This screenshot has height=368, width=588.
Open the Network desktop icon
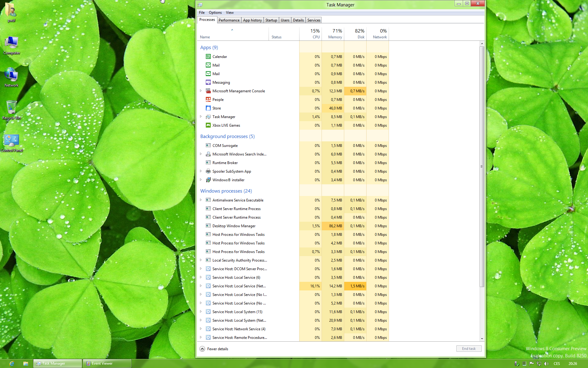(11, 77)
